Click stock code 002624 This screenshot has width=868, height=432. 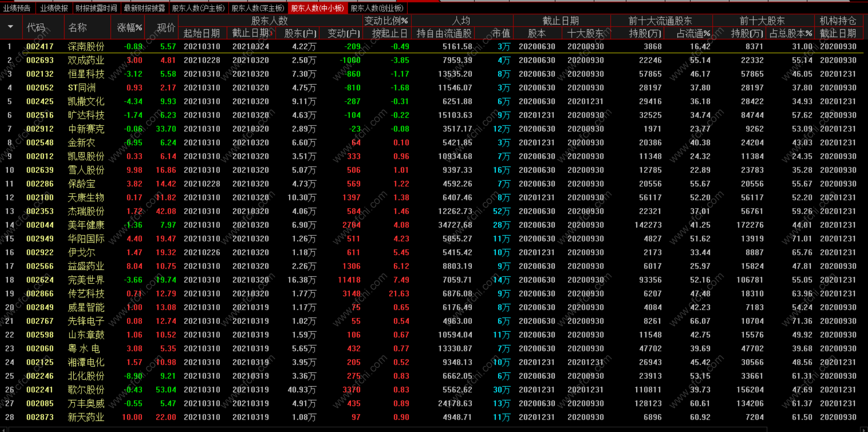[40, 280]
